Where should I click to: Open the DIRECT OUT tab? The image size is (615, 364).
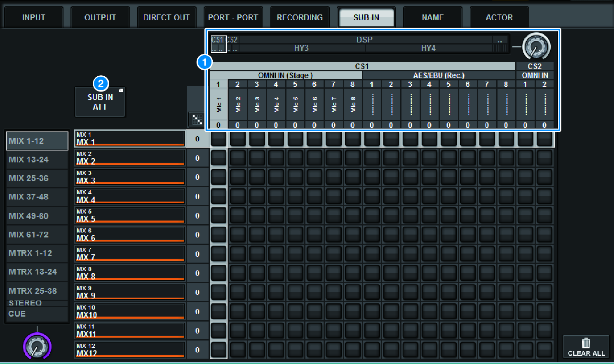(x=166, y=17)
